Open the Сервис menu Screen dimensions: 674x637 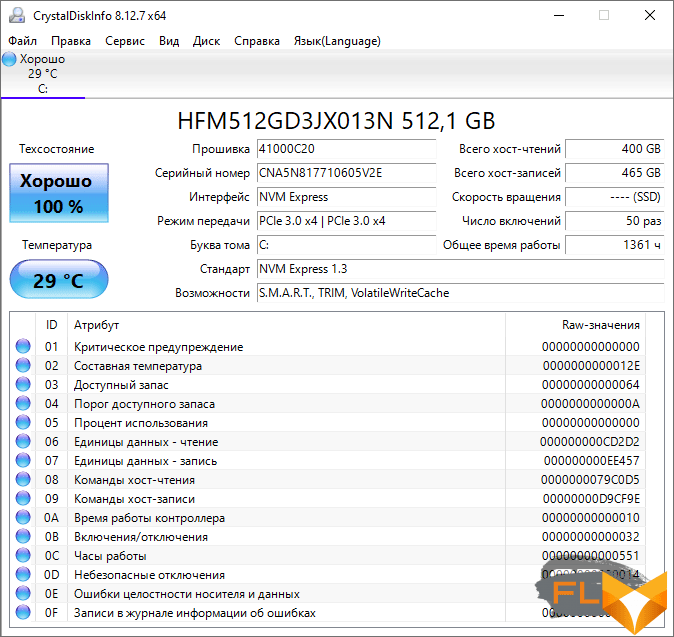[125, 41]
